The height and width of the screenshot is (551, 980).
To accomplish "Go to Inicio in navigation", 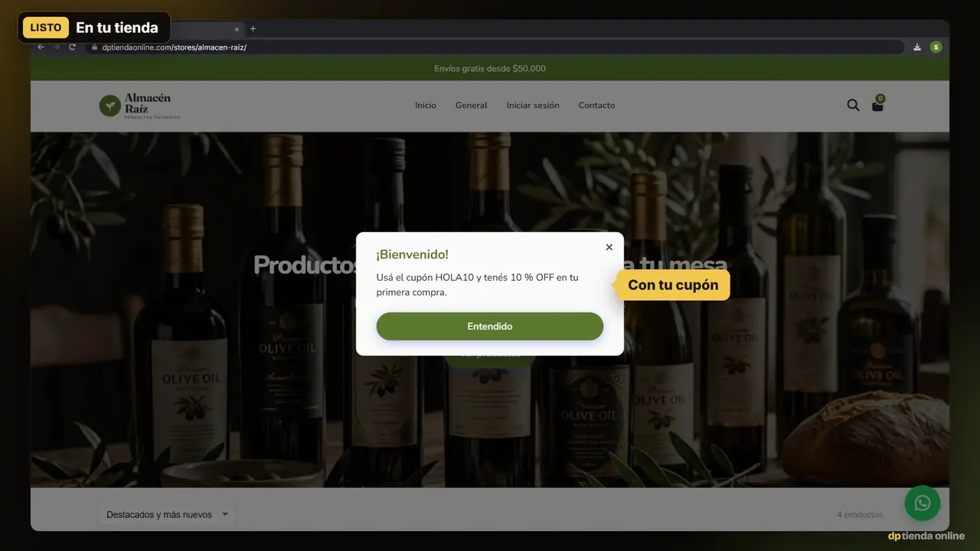I will coord(426,106).
